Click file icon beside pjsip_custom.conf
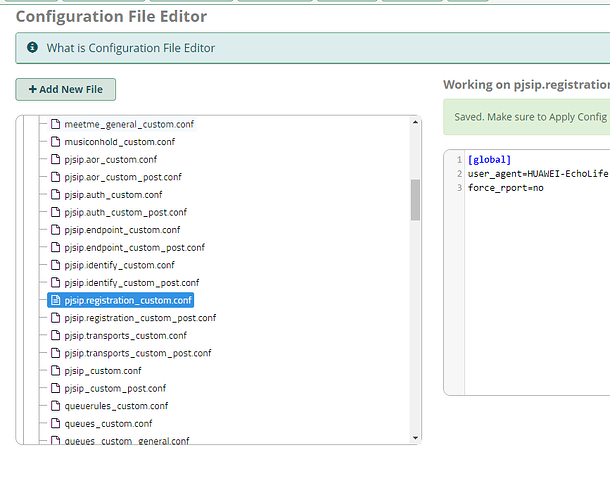The height and width of the screenshot is (499, 610). pyautogui.click(x=56, y=371)
